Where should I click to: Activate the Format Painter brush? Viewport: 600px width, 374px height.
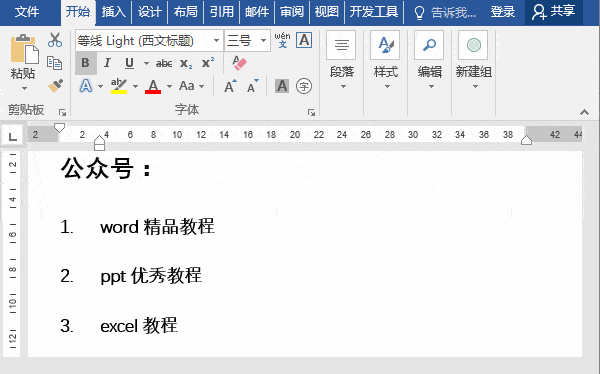point(55,86)
